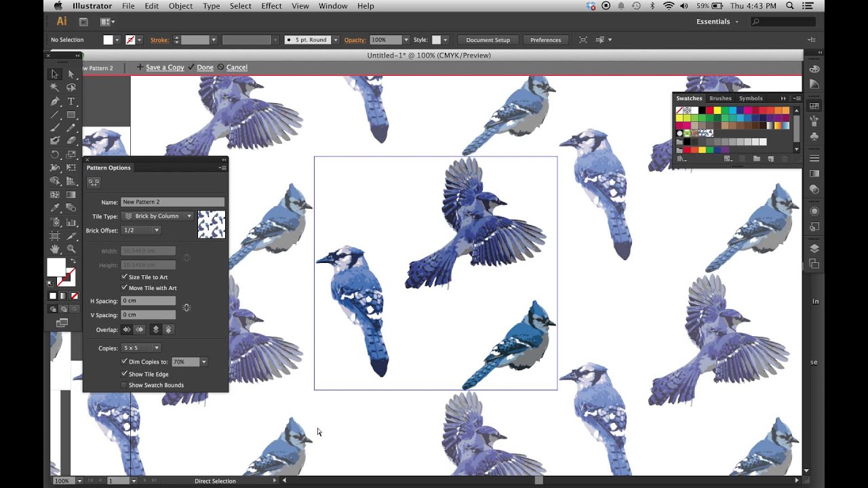Enable Show Swatch Bounds
The image size is (868, 488).
124,385
